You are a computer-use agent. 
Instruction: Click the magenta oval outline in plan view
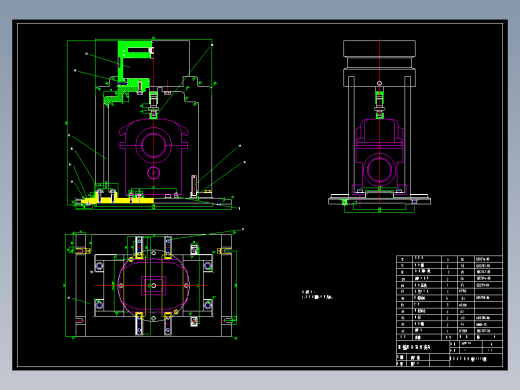[x=153, y=286]
